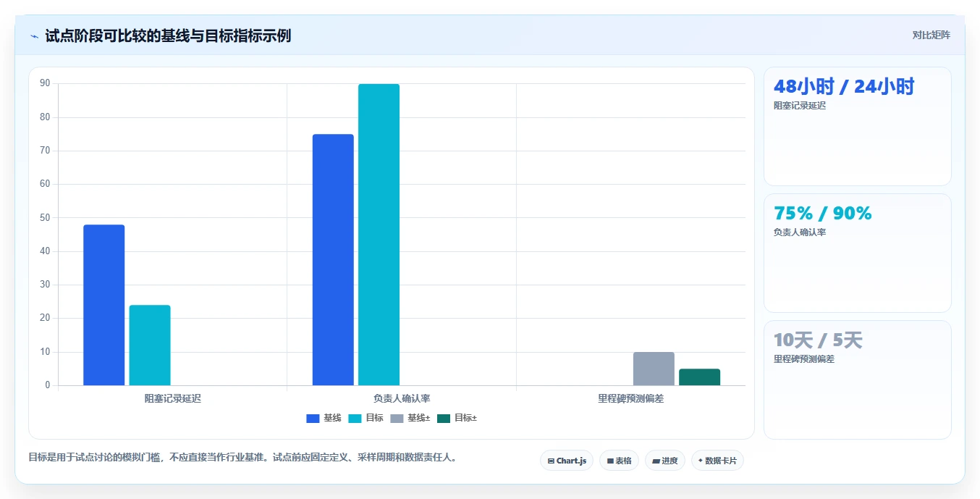Screen dimensions: 980x499
Task: Click the 里程碑预测偏差 x-axis label
Action: [x=630, y=398]
